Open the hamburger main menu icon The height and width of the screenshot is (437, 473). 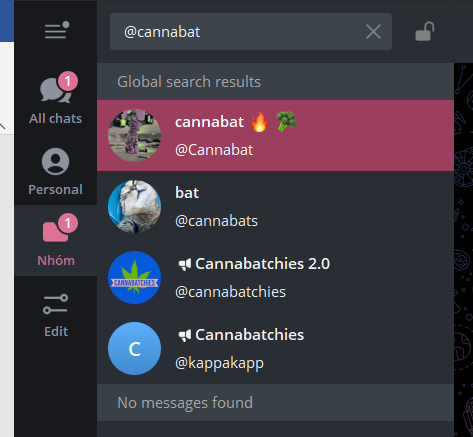pos(57,30)
